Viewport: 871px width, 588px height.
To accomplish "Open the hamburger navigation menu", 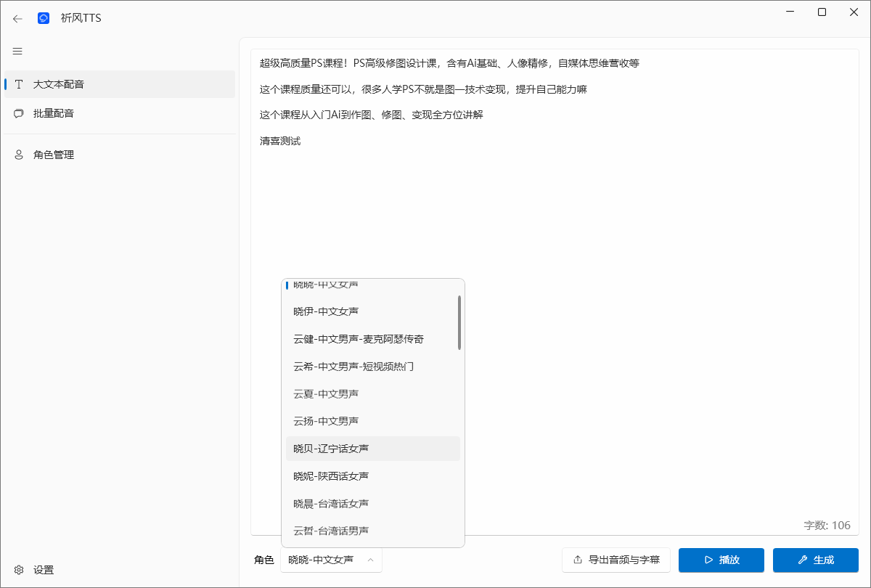I will (x=17, y=51).
